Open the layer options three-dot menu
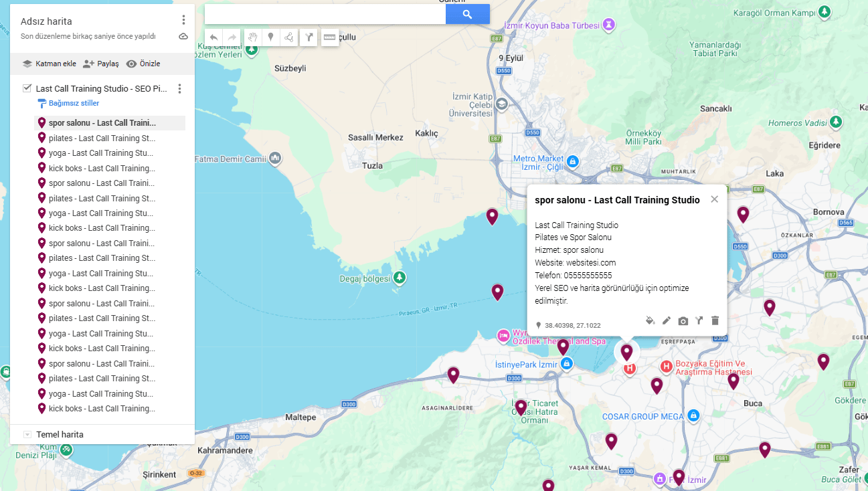 [179, 89]
